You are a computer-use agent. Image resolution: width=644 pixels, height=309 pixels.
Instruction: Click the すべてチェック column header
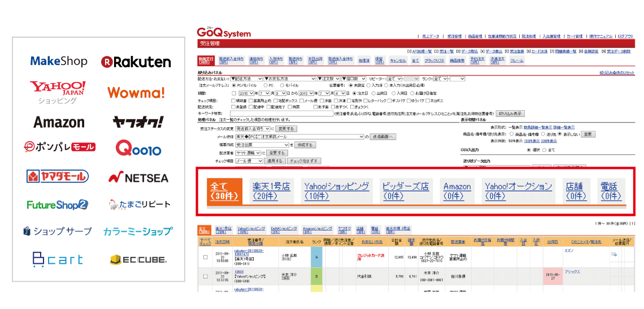tap(205, 242)
